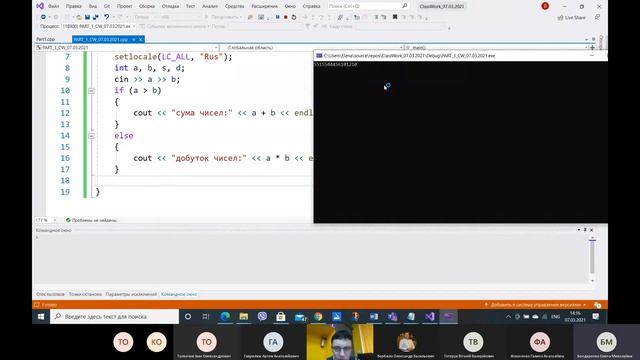Screen dimensions: 640x360
Task: Open the Тест menu
Action: [191, 6]
